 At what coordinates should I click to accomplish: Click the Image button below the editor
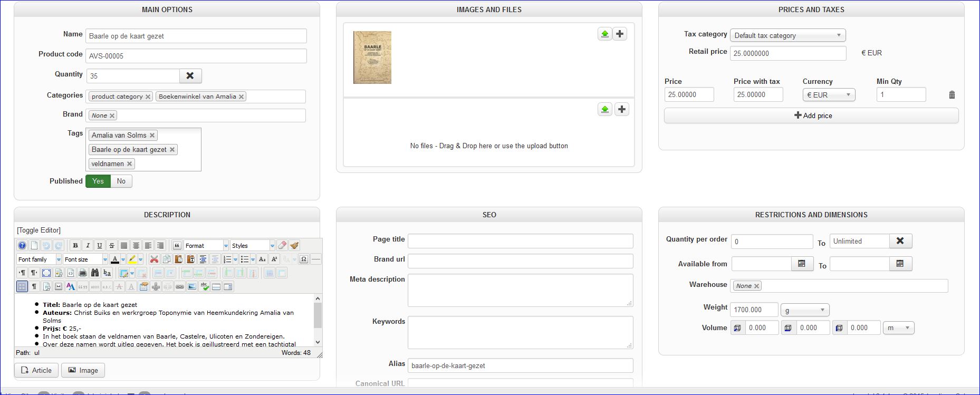point(83,370)
